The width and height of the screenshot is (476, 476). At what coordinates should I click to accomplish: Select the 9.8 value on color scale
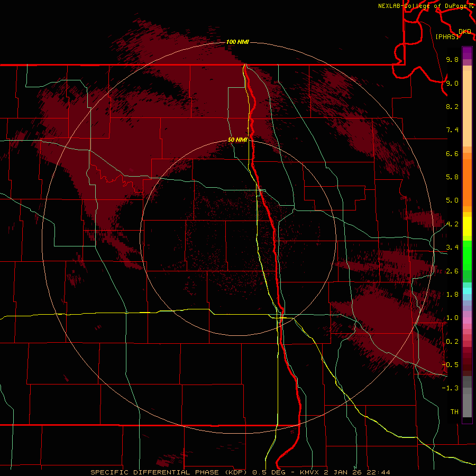pos(452,60)
